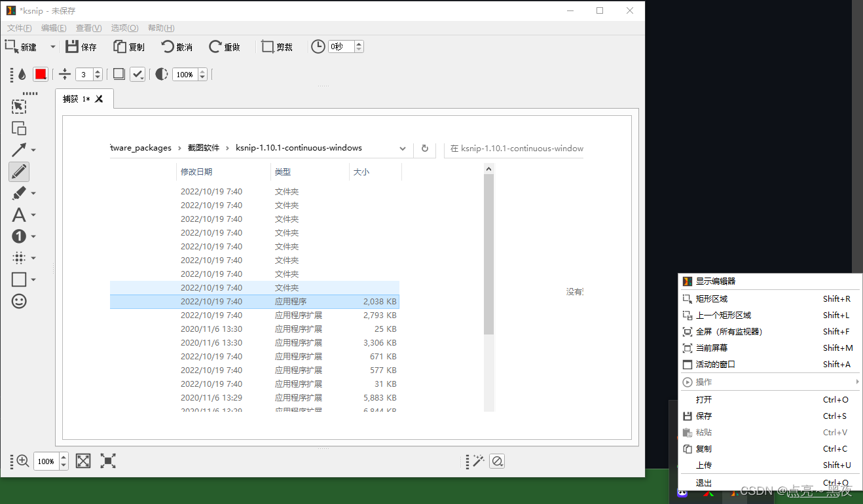Image resolution: width=863 pixels, height=504 pixels.
Task: Increase capture delay with the up arrow
Action: pos(359,44)
